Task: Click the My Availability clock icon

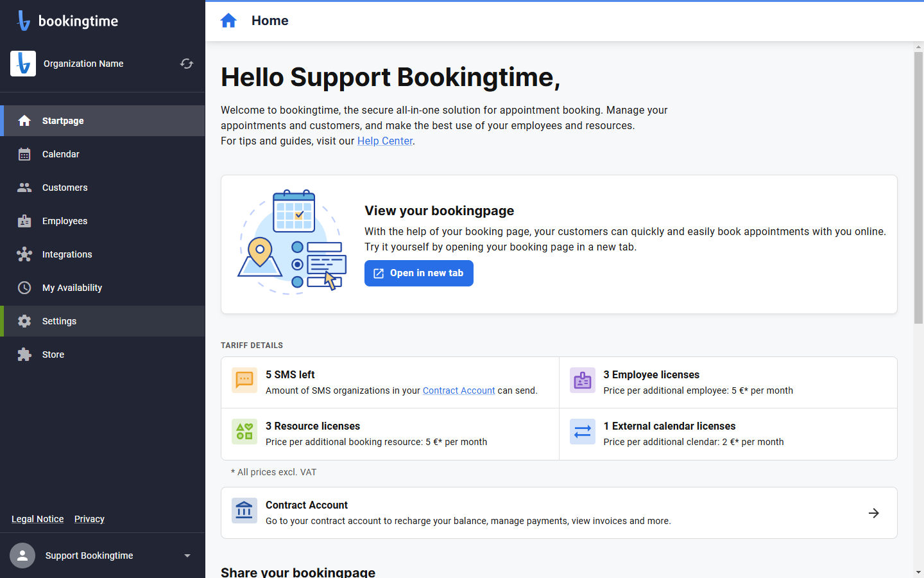Action: (24, 288)
